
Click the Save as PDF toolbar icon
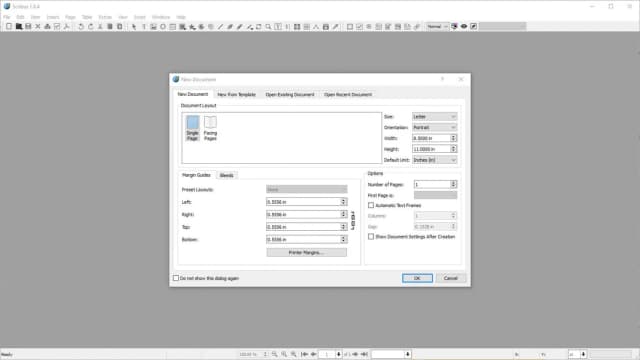67,27
